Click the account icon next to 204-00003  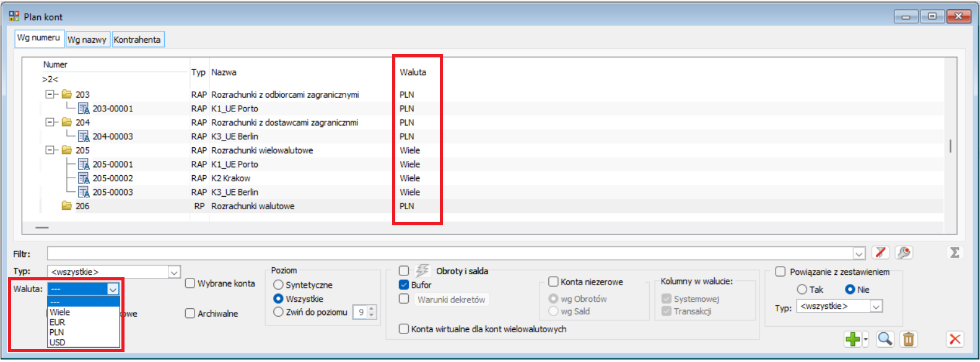84,136
